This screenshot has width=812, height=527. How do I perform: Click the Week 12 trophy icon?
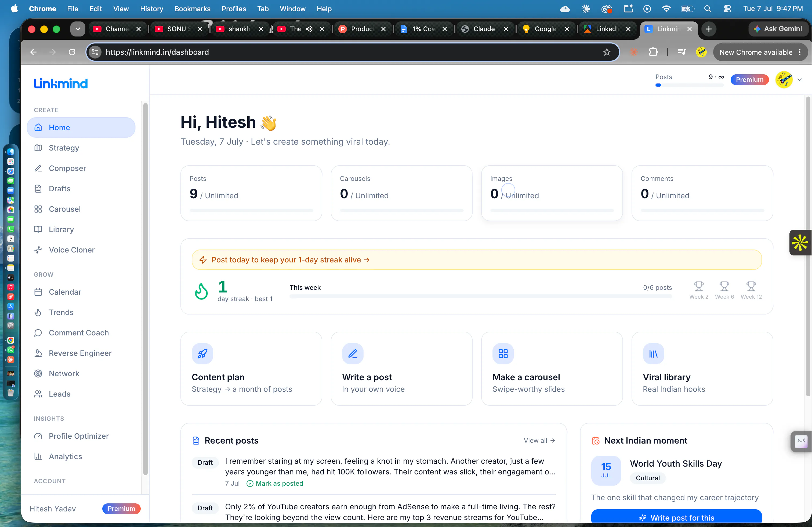(x=751, y=286)
